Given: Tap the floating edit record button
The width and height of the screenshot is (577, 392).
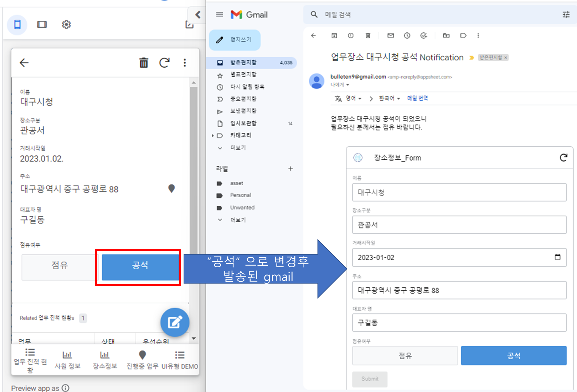Looking at the screenshot, I should click(x=175, y=322).
